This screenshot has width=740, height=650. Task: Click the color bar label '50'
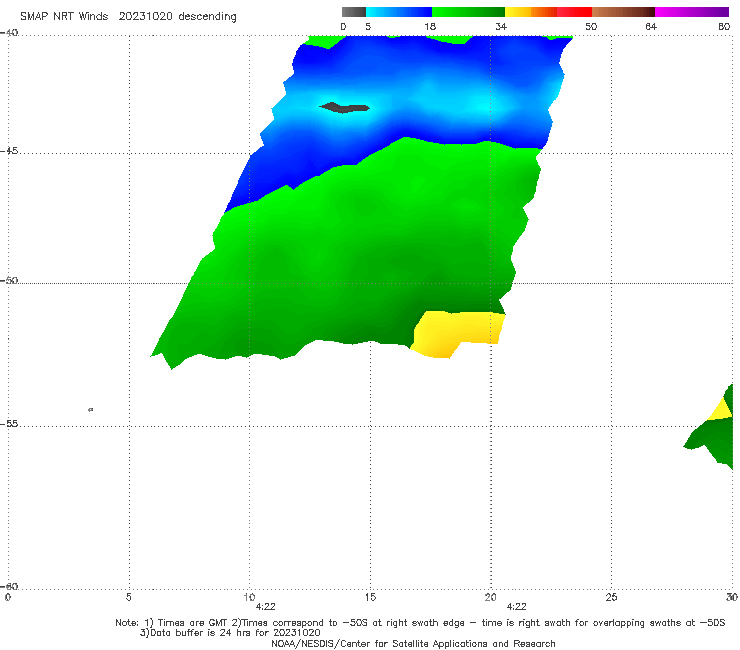pos(591,27)
